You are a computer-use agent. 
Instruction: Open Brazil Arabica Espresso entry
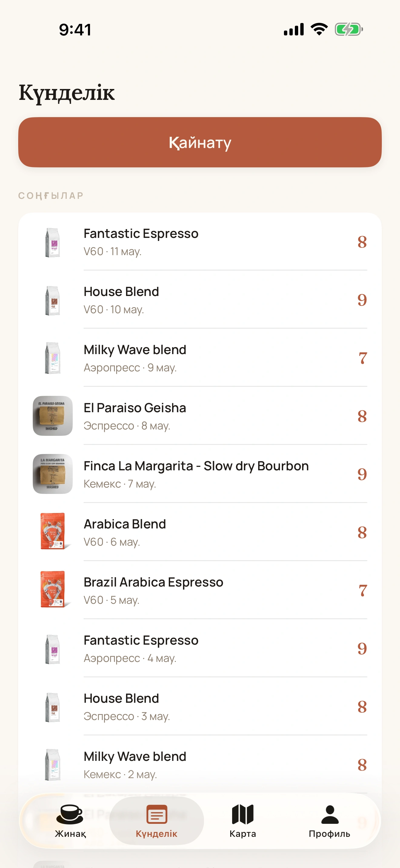[200, 590]
